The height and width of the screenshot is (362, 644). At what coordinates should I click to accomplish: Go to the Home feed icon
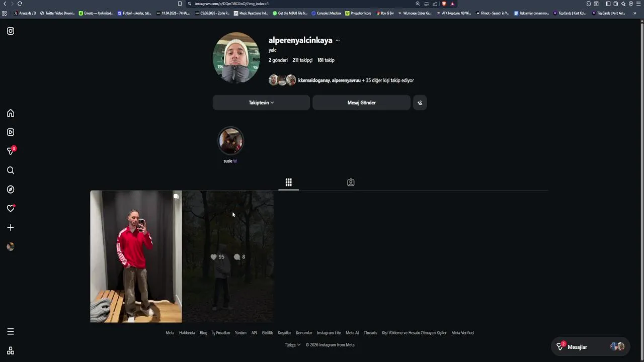[11, 113]
